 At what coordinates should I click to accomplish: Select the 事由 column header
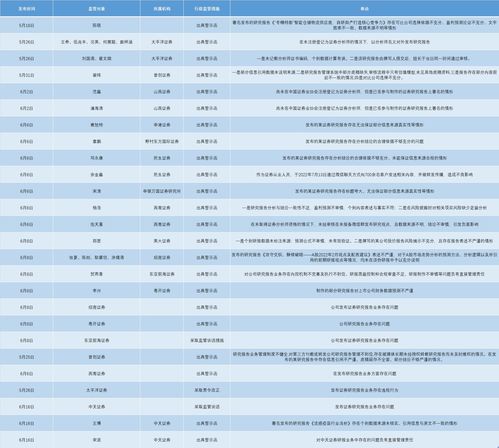click(365, 9)
